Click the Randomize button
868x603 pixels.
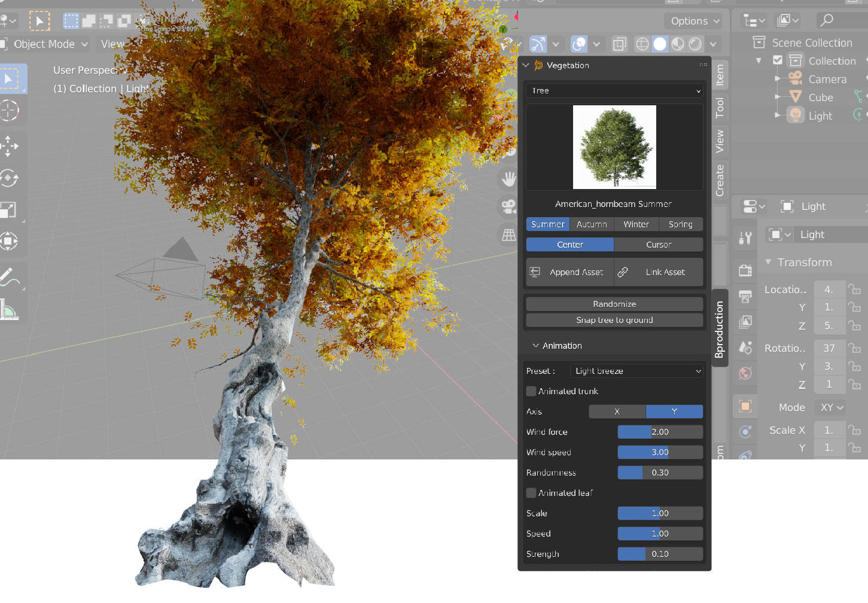click(614, 303)
